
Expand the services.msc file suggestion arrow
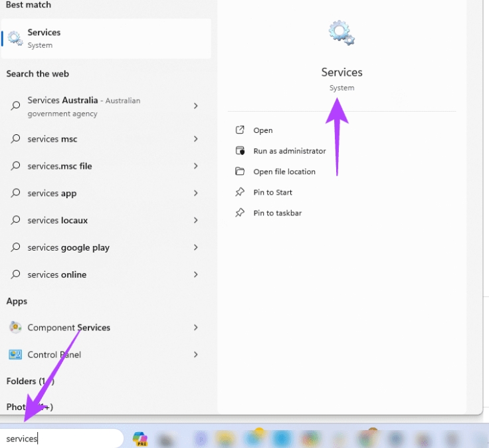(x=195, y=166)
